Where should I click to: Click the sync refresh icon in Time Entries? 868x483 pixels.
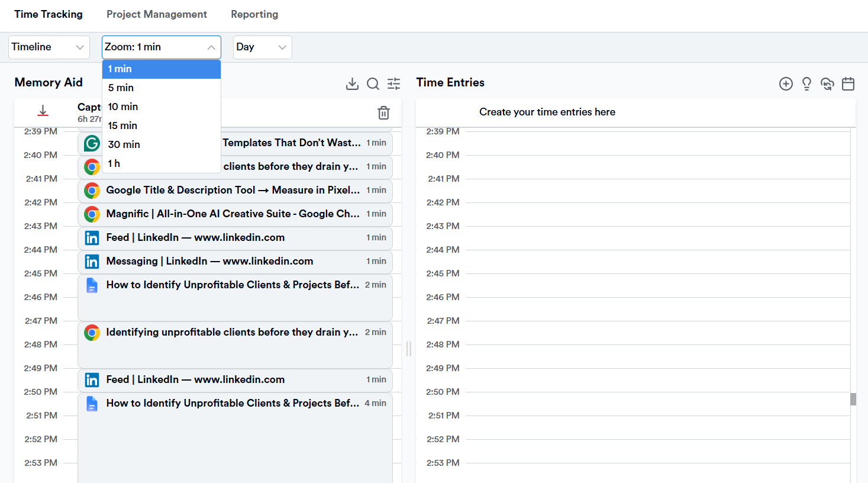pos(827,83)
